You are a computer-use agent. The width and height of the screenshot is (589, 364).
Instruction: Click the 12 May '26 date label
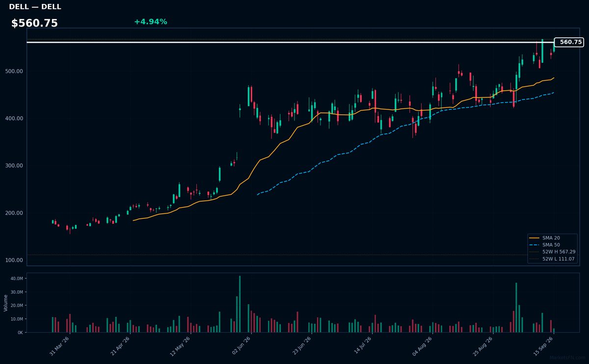(181, 346)
